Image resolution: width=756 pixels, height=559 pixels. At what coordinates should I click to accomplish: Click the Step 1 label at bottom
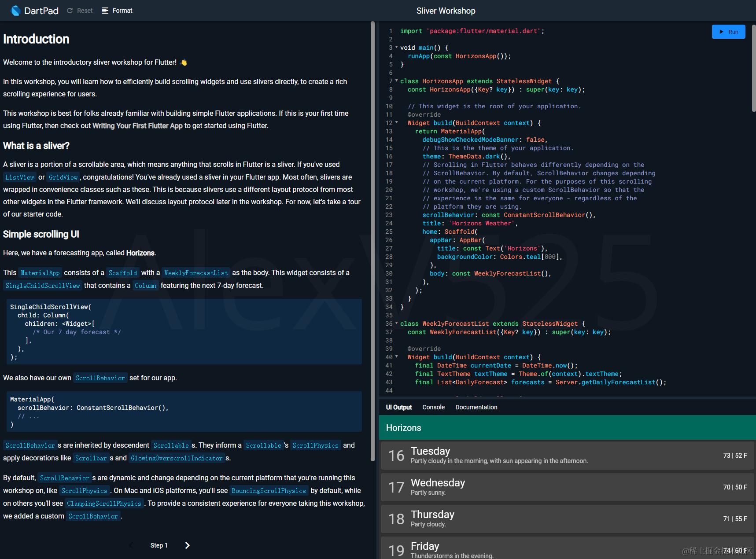pyautogui.click(x=159, y=545)
